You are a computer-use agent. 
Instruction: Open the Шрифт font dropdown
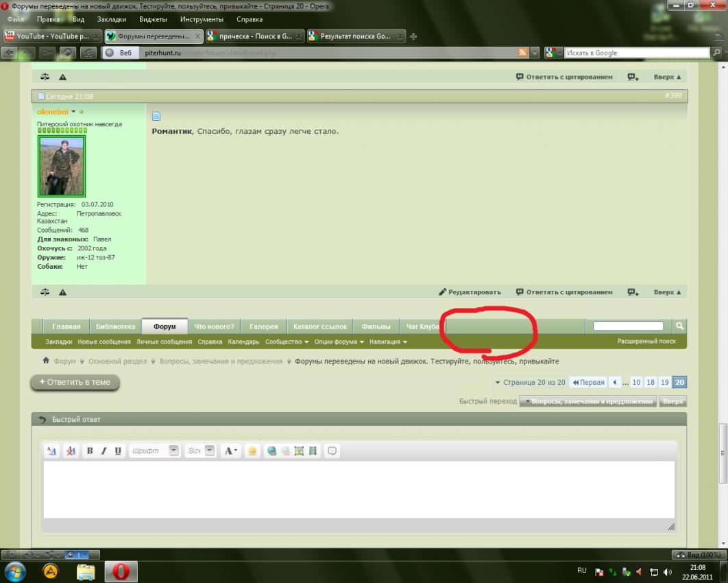pos(173,451)
